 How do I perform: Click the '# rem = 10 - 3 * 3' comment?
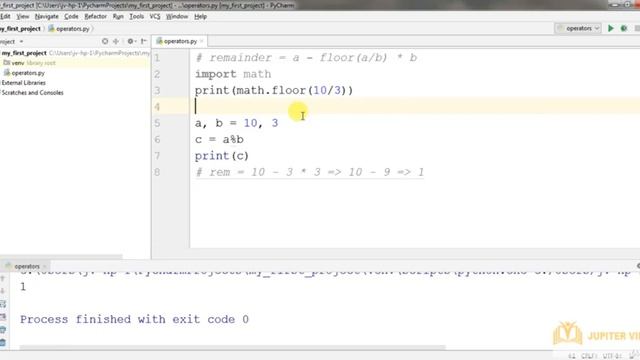click(x=310, y=172)
